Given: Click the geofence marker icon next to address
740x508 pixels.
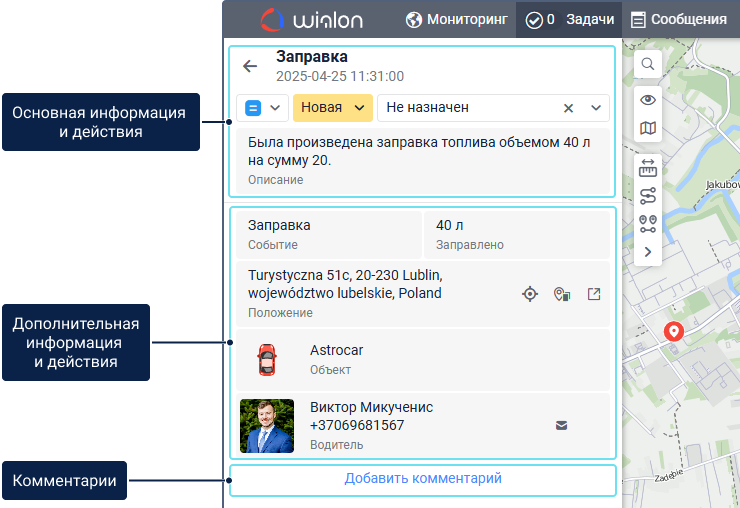Looking at the screenshot, I should click(x=562, y=294).
